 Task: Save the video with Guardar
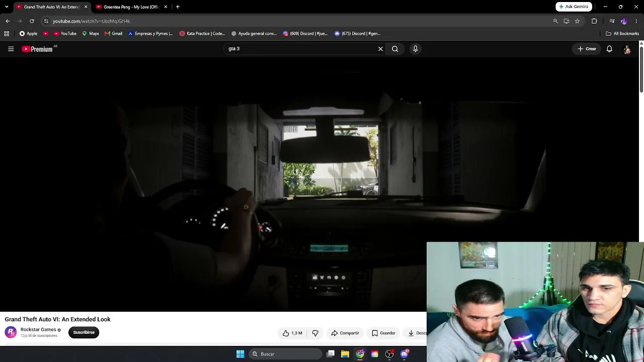click(x=383, y=333)
